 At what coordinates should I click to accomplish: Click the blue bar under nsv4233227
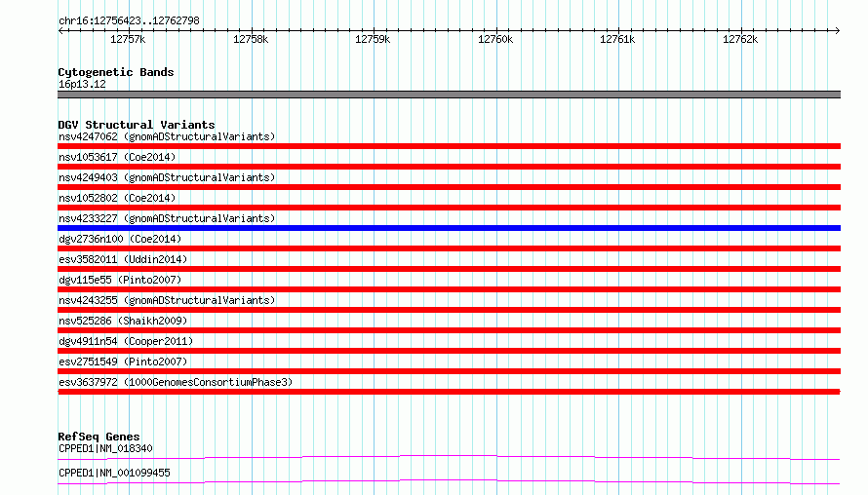(x=449, y=228)
